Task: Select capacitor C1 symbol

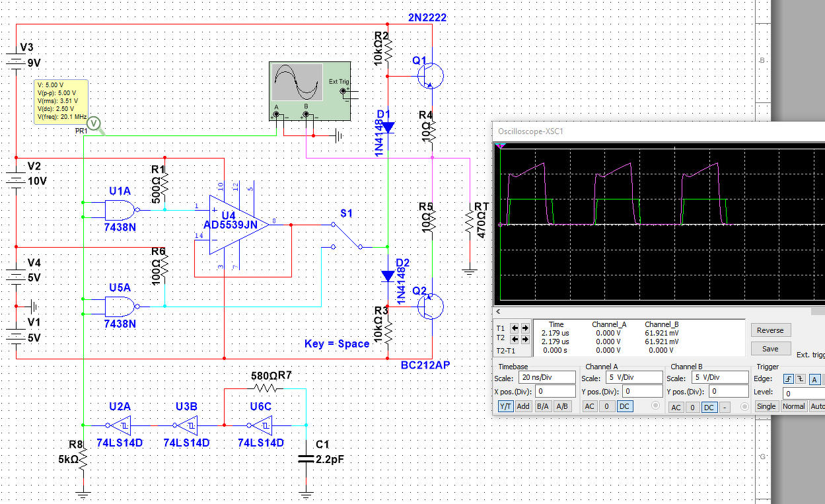Action: 306,458
